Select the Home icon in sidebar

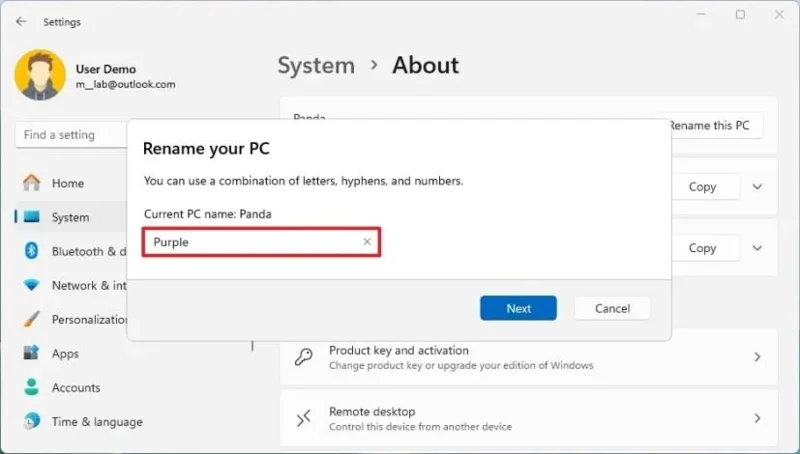tap(31, 183)
